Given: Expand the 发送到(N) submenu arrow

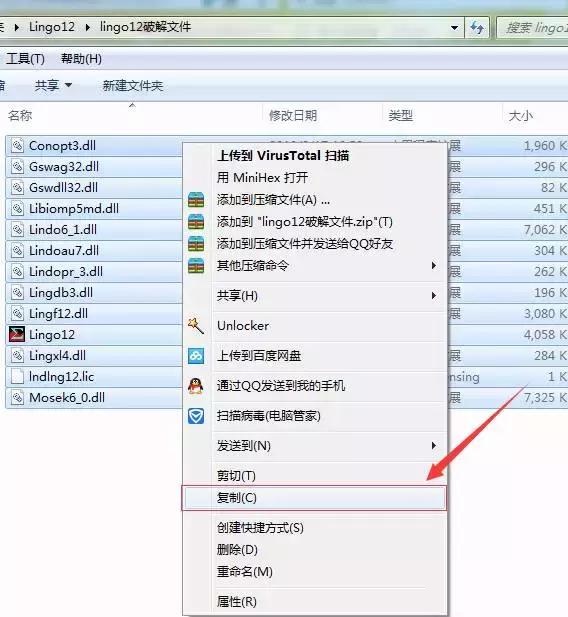Looking at the screenshot, I should click(433, 445).
